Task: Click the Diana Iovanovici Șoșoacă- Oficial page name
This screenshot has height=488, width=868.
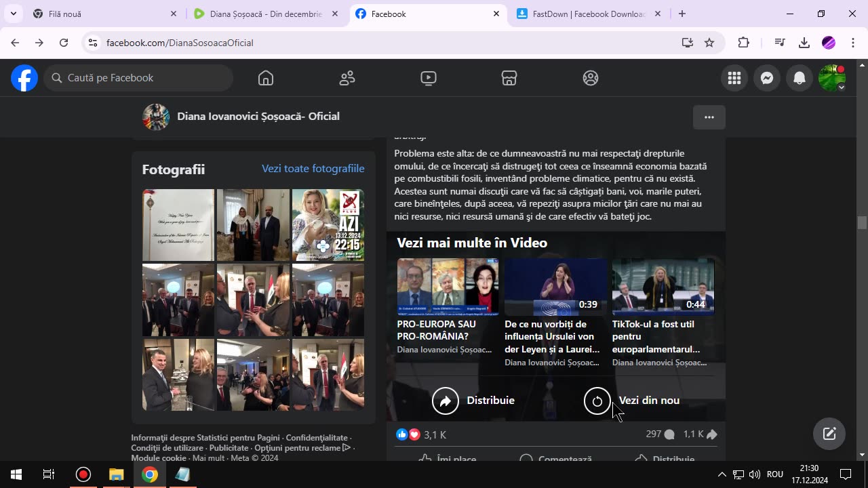Action: pyautogui.click(x=258, y=117)
